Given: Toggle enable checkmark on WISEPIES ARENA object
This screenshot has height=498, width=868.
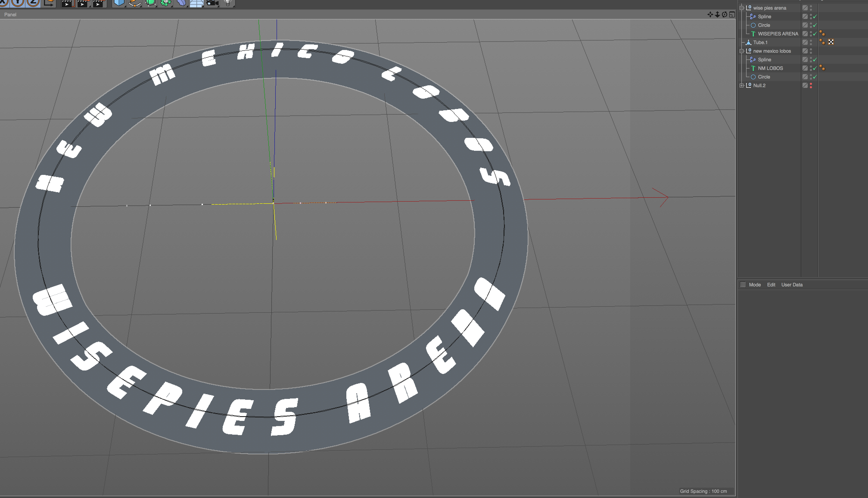Looking at the screenshot, I should coord(815,34).
